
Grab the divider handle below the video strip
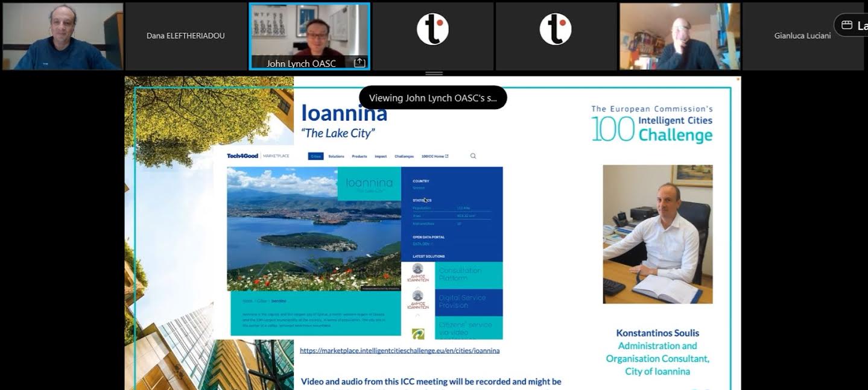(x=434, y=74)
